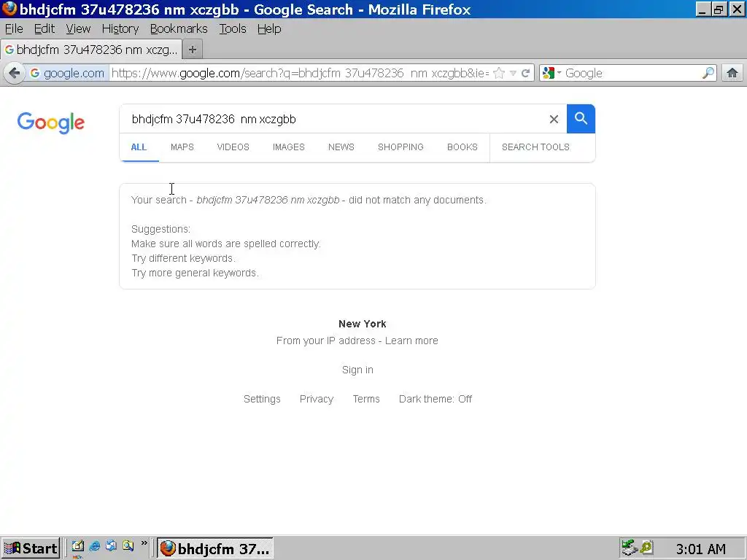Open the Privacy link

317,399
